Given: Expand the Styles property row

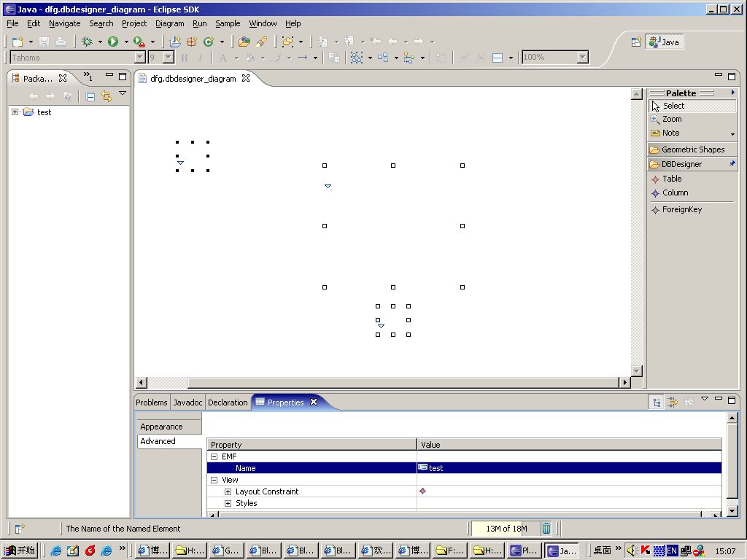Looking at the screenshot, I should point(228,503).
